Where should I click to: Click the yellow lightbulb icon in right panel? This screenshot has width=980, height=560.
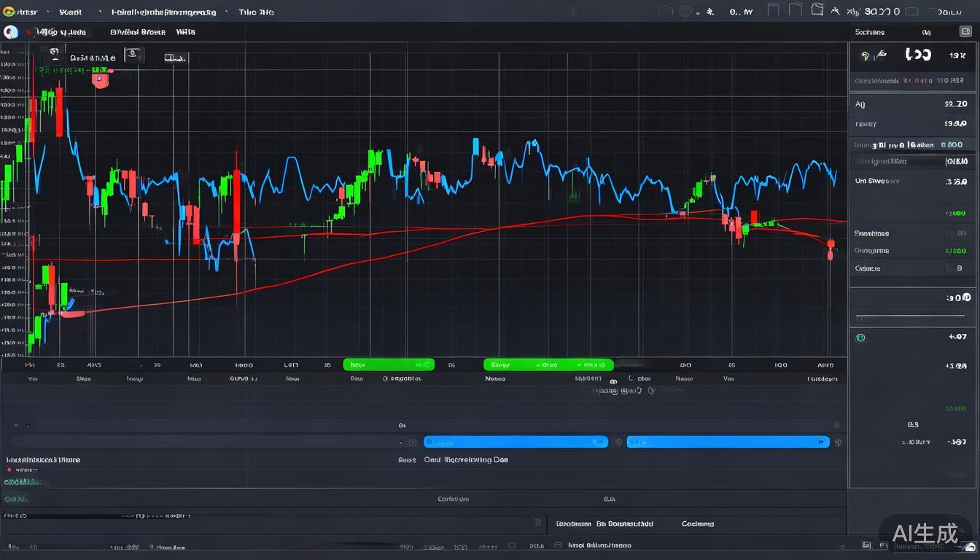tap(865, 55)
